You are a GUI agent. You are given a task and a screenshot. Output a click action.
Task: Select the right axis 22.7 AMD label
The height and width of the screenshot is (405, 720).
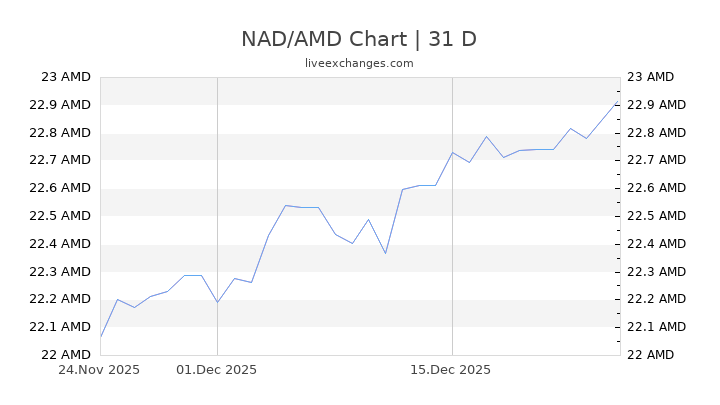(x=655, y=160)
